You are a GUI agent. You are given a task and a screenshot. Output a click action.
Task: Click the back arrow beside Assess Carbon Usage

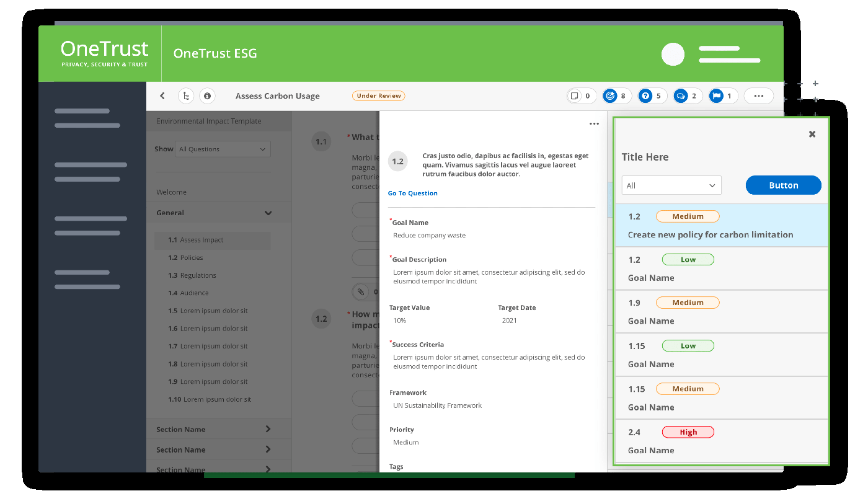pyautogui.click(x=162, y=95)
